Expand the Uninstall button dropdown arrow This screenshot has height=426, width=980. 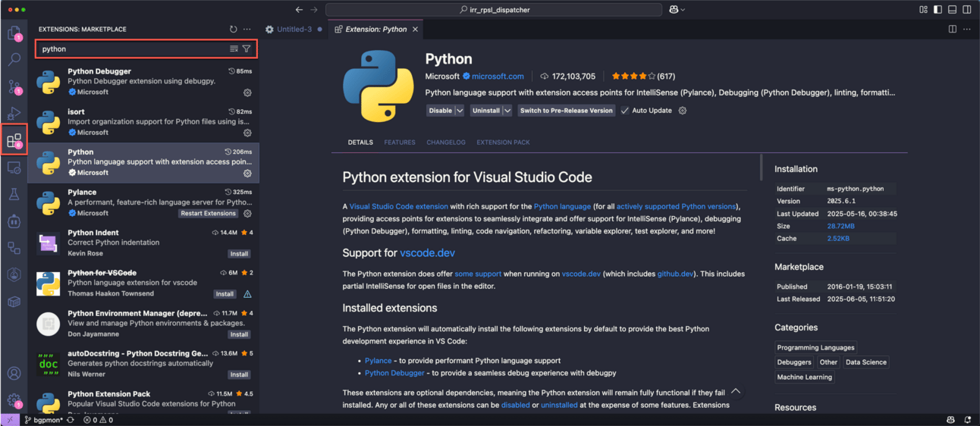coord(507,111)
